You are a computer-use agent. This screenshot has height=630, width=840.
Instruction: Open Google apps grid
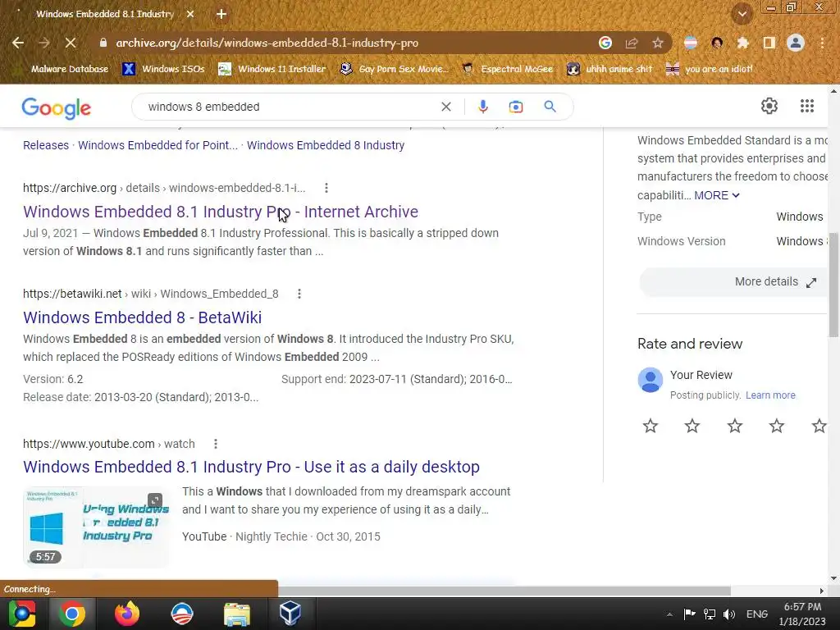[x=807, y=106]
